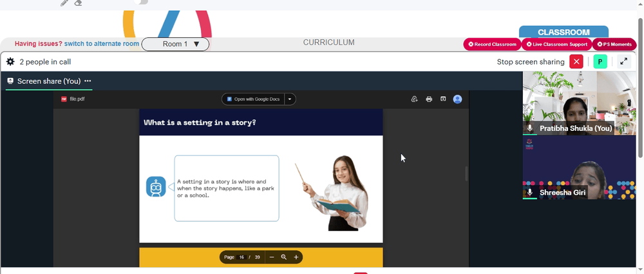Select the CLASSROOM tab

click(x=563, y=32)
